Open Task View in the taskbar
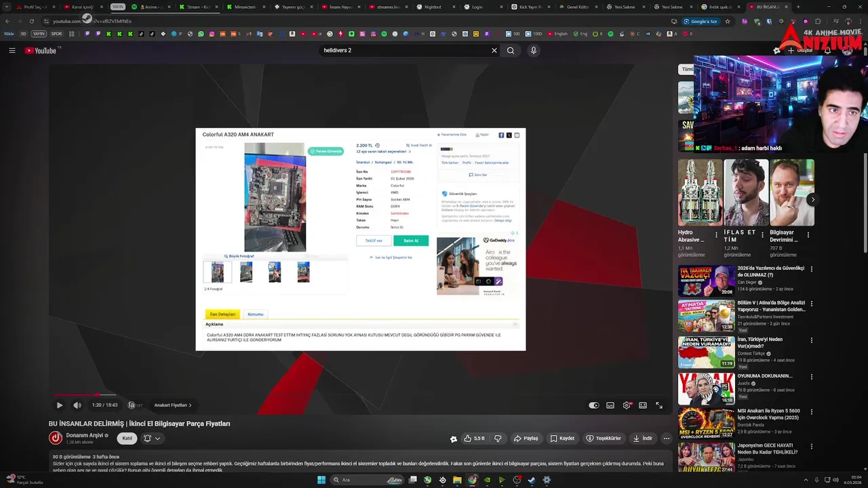 coord(412,480)
